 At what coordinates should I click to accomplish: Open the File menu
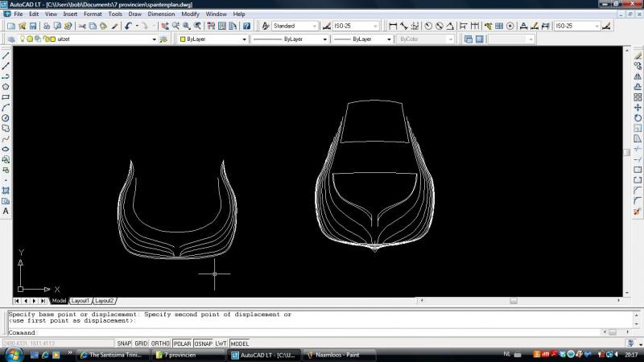pyautogui.click(x=19, y=14)
